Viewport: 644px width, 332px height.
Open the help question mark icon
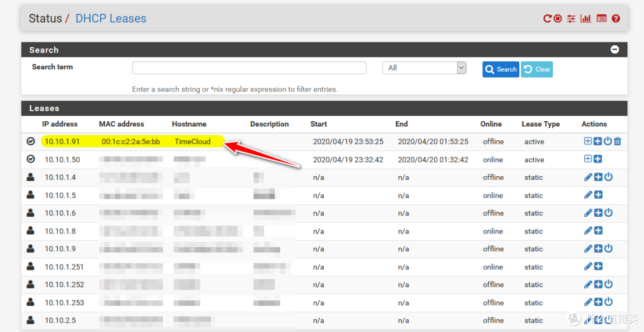[x=616, y=19]
